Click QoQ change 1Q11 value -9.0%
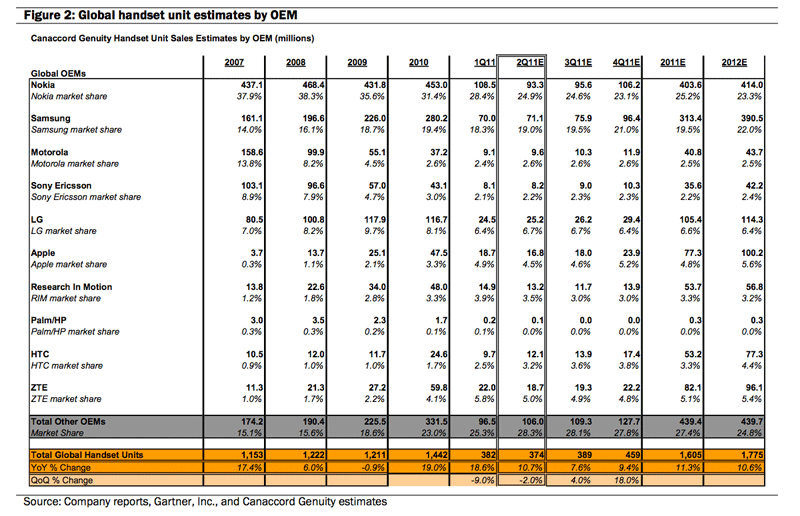This screenshot has height=516, width=800. click(x=484, y=480)
